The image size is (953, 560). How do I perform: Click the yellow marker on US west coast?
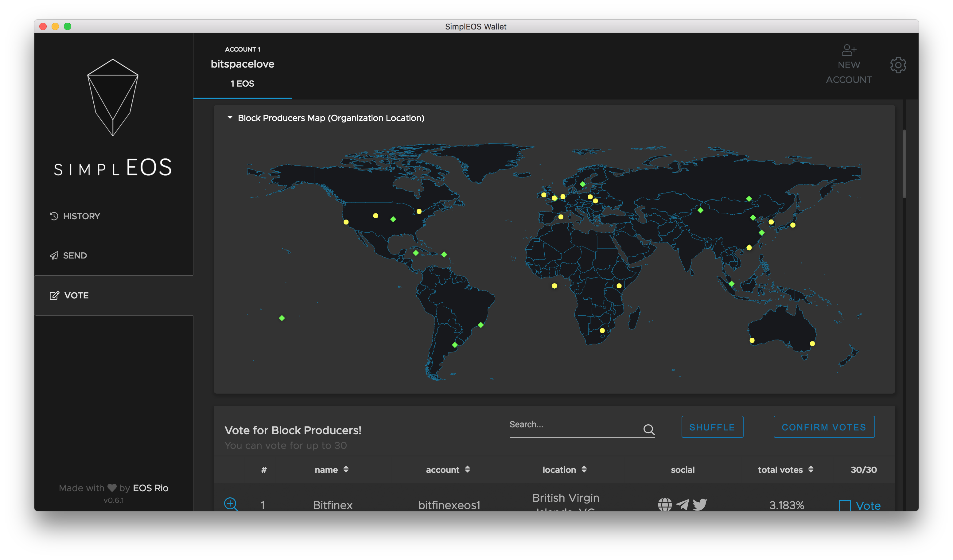pos(346,222)
